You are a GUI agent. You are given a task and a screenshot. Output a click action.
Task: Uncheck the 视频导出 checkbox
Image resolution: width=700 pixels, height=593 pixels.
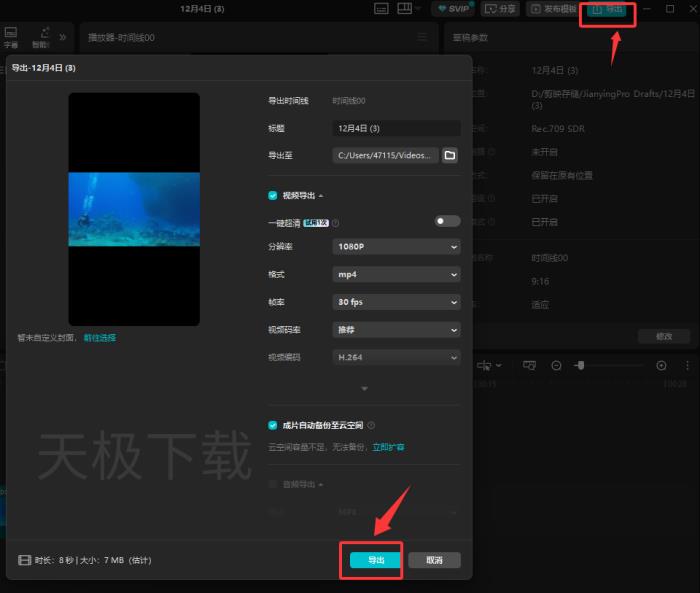tap(272, 196)
